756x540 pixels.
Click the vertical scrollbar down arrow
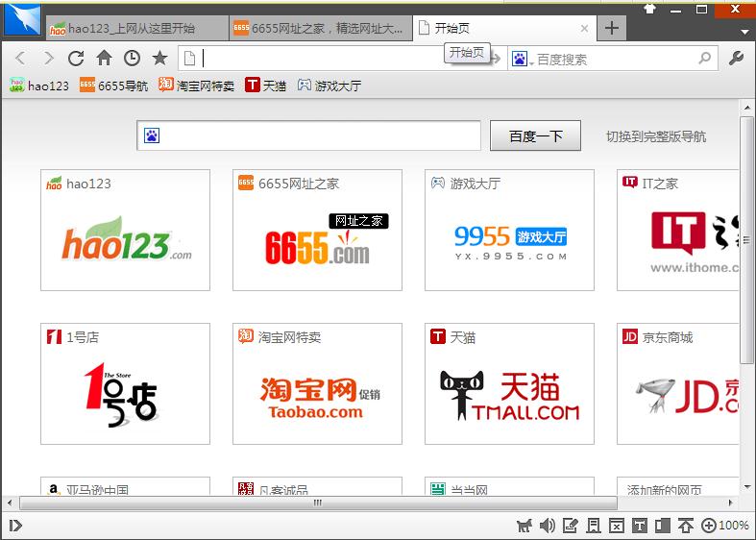point(746,487)
